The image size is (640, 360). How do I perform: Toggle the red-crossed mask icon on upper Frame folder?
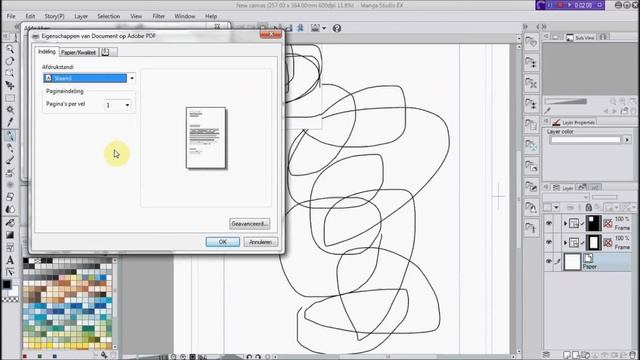pyautogui.click(x=608, y=223)
